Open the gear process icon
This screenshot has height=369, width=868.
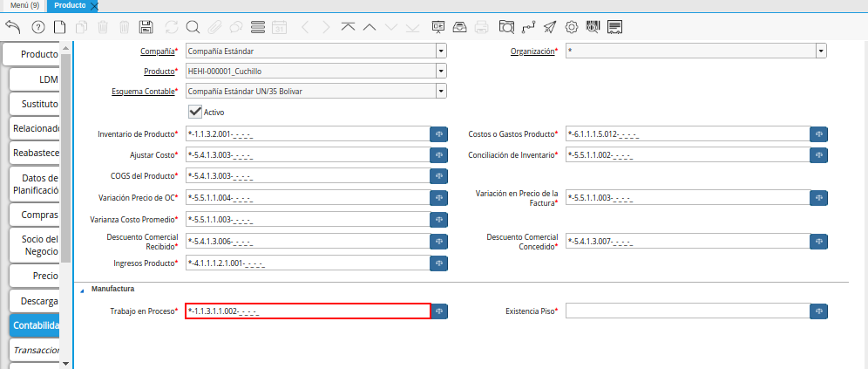(572, 26)
